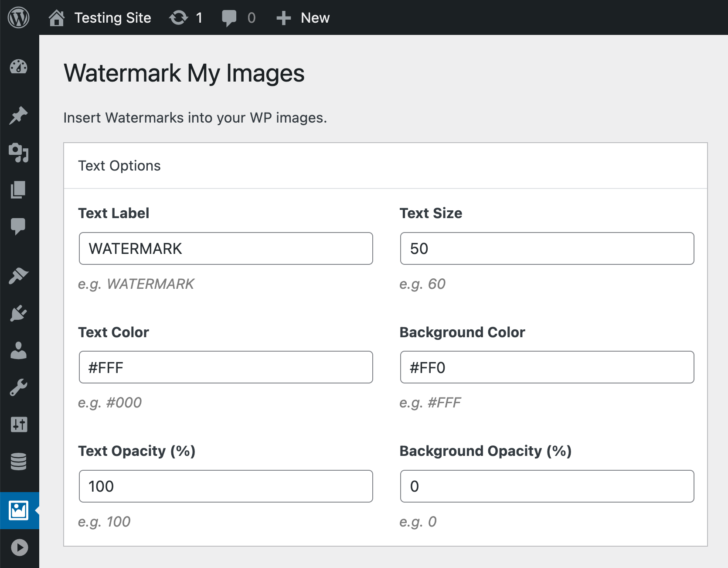Click the Text Color field showing #FFF
The image size is (728, 568).
tap(226, 367)
